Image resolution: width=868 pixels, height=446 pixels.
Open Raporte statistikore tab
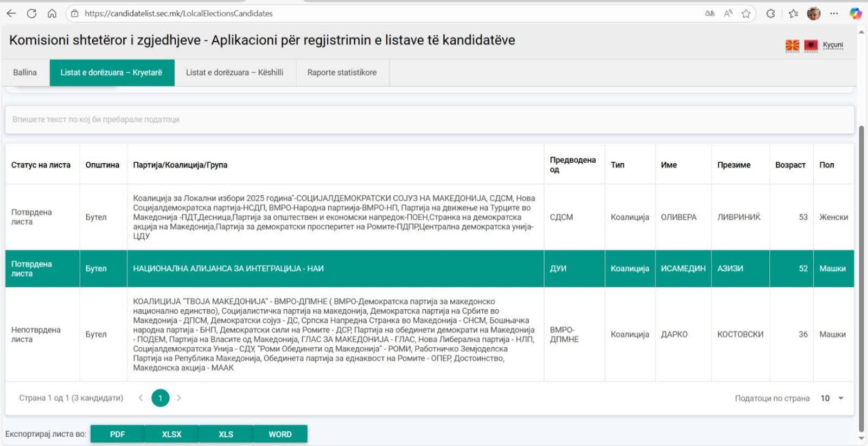pos(342,73)
